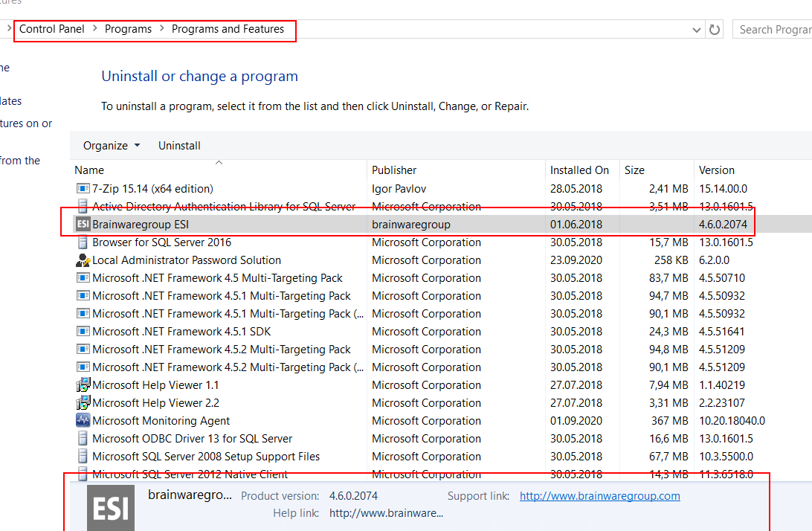The width and height of the screenshot is (812, 531).
Task: Click the Programs and Features breadcrumb
Action: click(x=228, y=29)
